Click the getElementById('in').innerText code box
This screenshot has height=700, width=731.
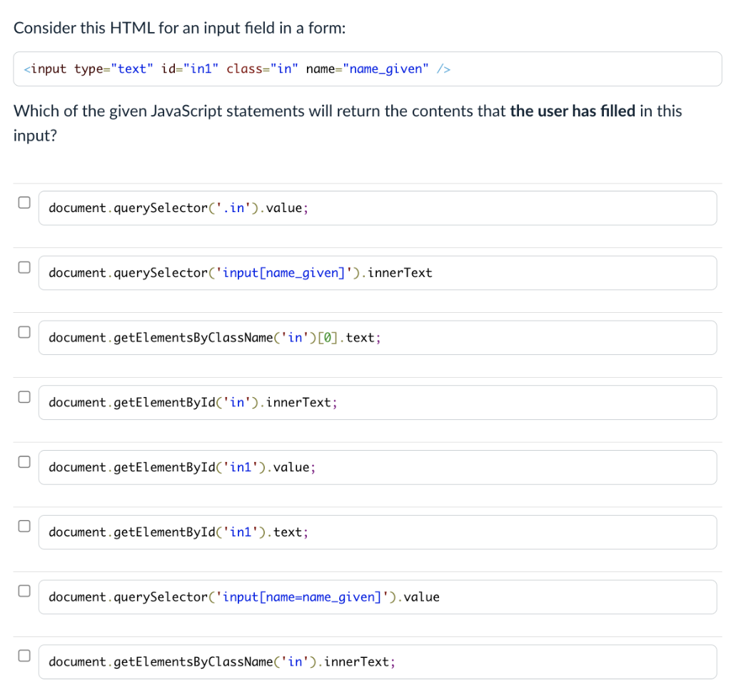(x=378, y=402)
